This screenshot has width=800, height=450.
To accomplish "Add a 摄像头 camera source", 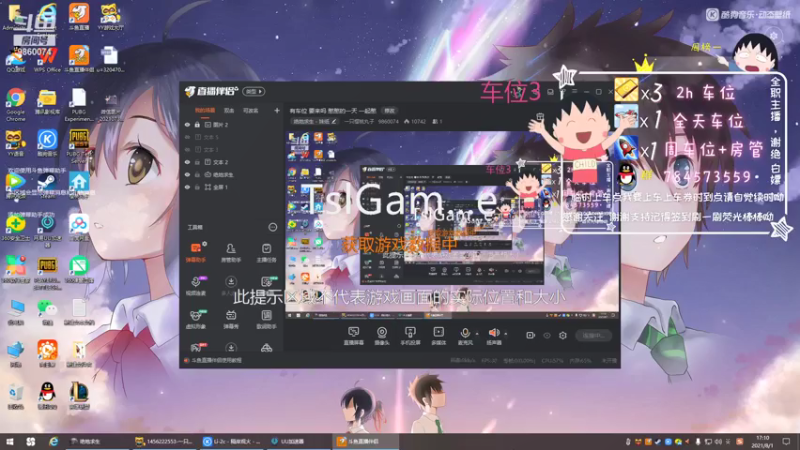I will pos(382,336).
